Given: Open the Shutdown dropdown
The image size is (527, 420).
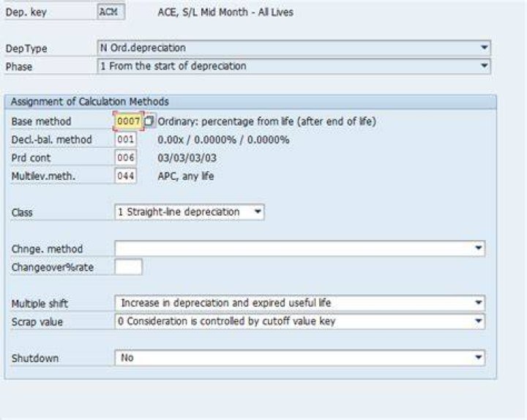Looking at the screenshot, I should point(478,358).
